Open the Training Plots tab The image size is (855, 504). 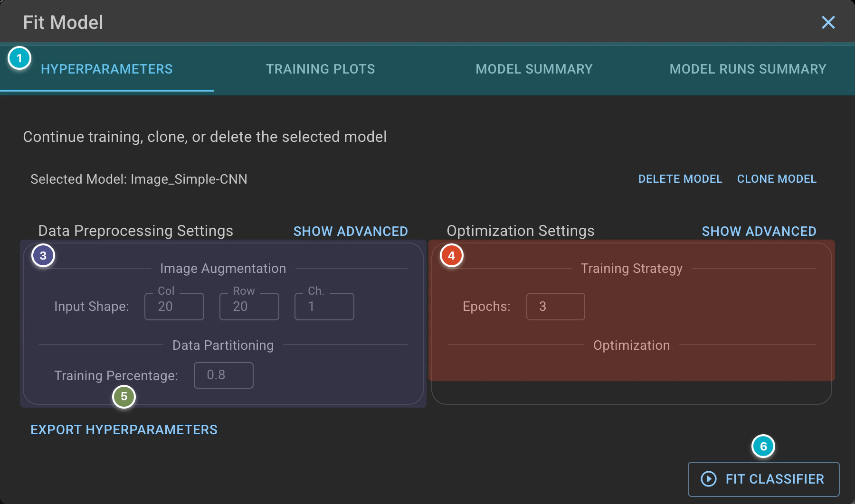click(321, 69)
